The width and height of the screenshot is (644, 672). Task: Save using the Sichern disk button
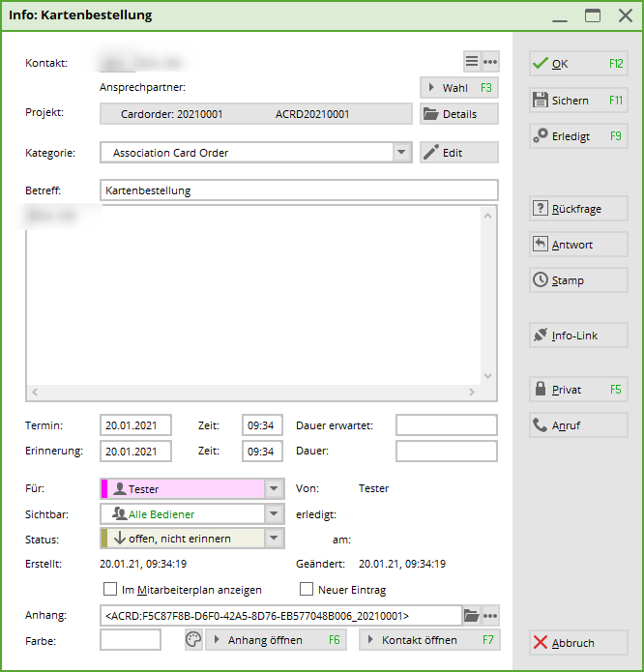click(x=578, y=101)
